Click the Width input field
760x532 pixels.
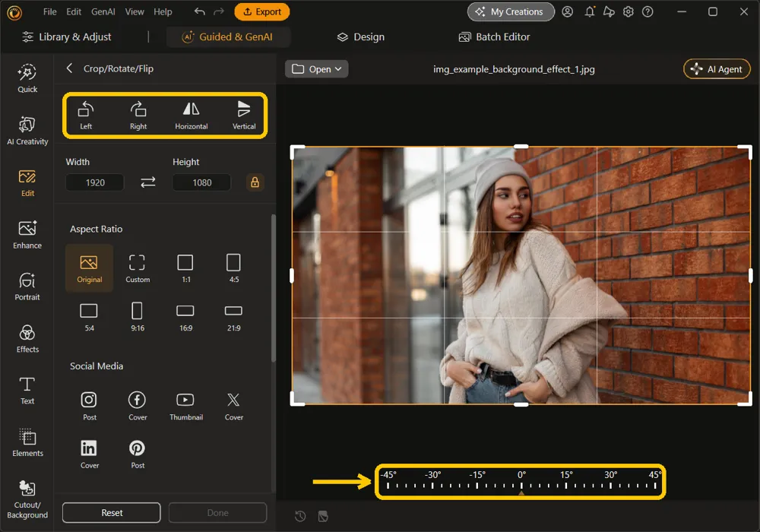(95, 182)
